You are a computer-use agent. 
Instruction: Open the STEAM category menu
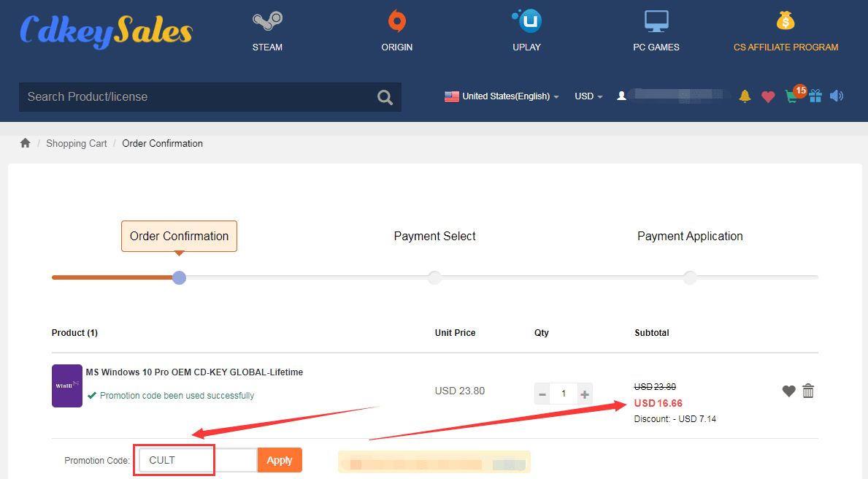(x=267, y=32)
